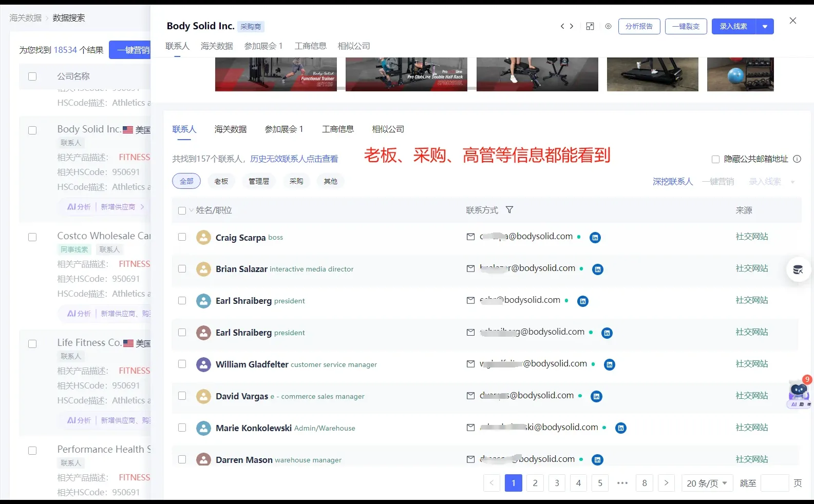Viewport: 814px width, 504px height.
Task: Open Functional Trainer product thumbnail
Action: [x=276, y=74]
